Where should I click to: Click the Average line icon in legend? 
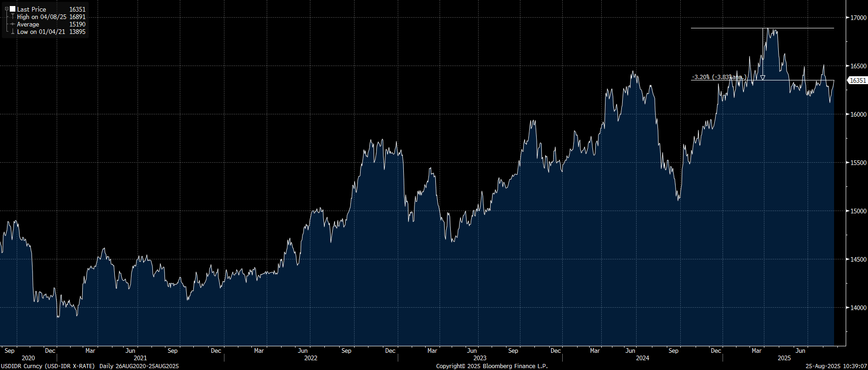13,24
